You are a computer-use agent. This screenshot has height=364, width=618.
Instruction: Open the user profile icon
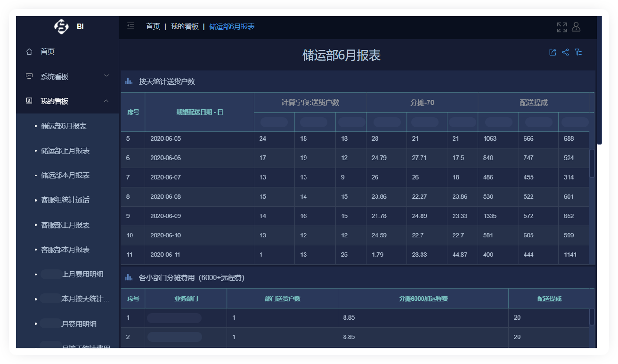[576, 27]
